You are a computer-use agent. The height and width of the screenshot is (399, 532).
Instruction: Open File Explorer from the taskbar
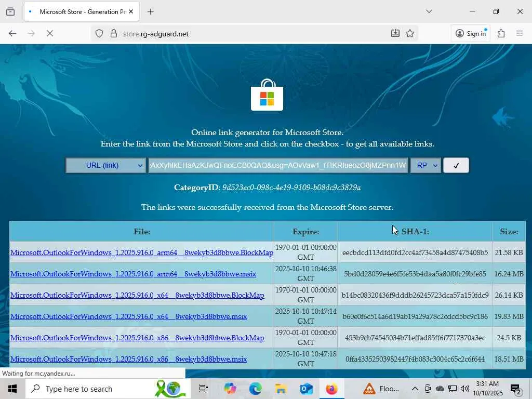click(281, 389)
